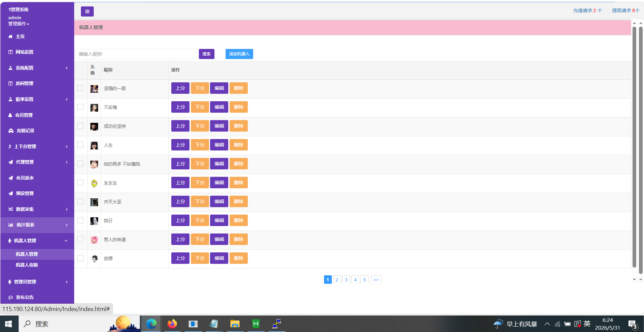This screenshot has width=644, height=332.
Task: Go to pagination page 2
Action: click(x=337, y=280)
